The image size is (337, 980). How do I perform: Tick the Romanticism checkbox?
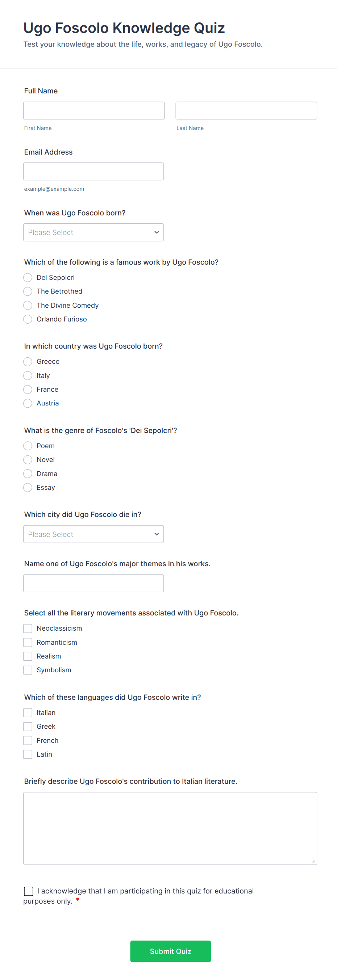pyautogui.click(x=28, y=642)
